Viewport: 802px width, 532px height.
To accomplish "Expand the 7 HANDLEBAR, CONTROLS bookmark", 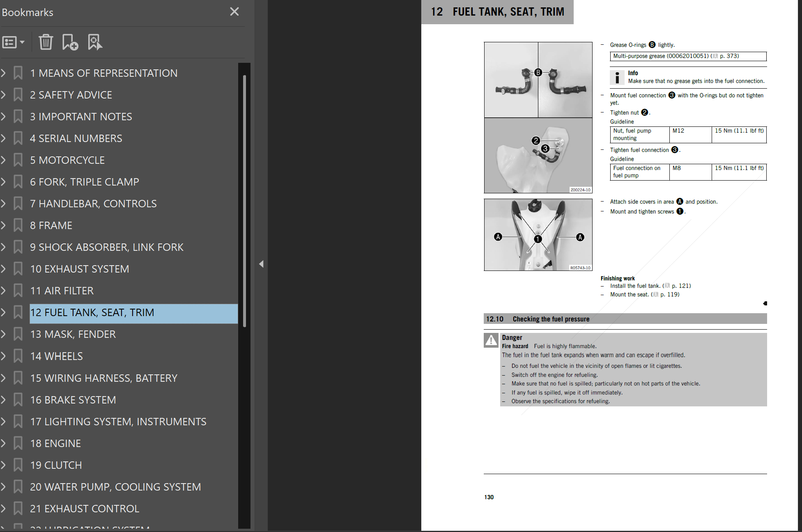I will [3, 204].
